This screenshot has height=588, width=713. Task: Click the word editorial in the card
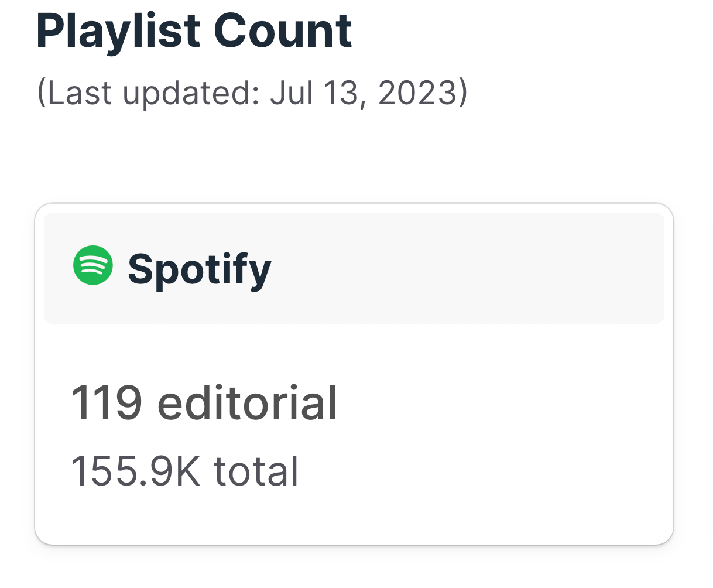point(248,403)
